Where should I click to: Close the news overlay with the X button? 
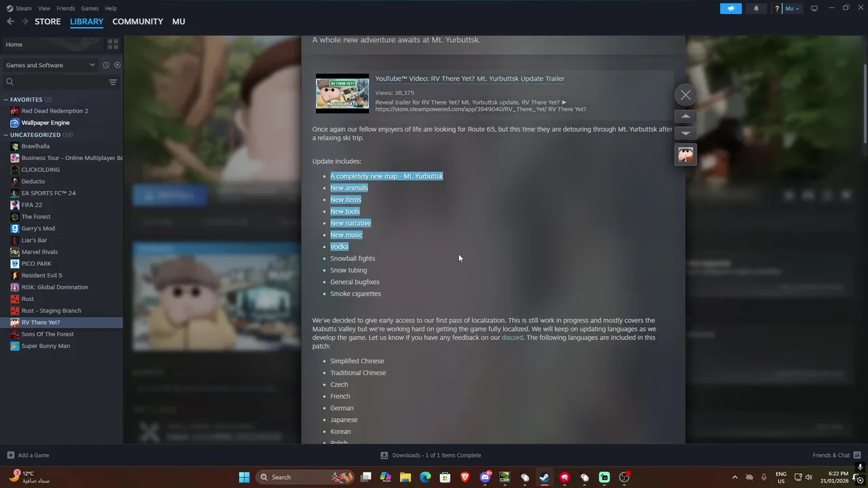(x=686, y=95)
